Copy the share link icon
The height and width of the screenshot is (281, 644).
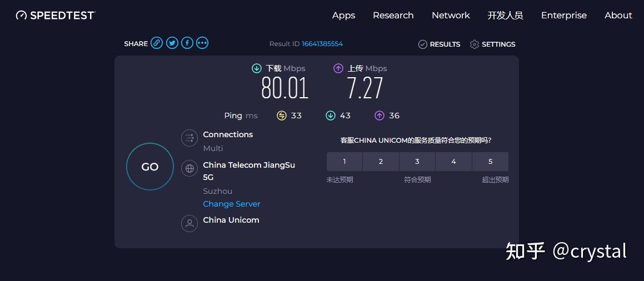157,43
